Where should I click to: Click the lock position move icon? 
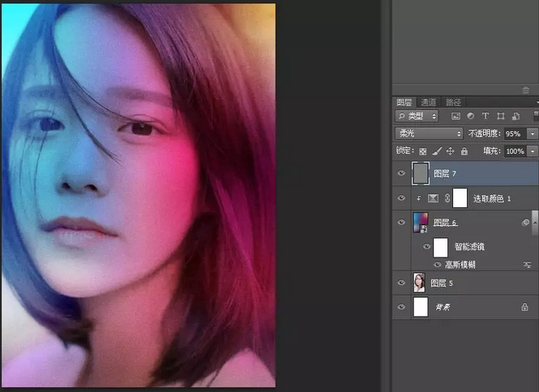[450, 151]
